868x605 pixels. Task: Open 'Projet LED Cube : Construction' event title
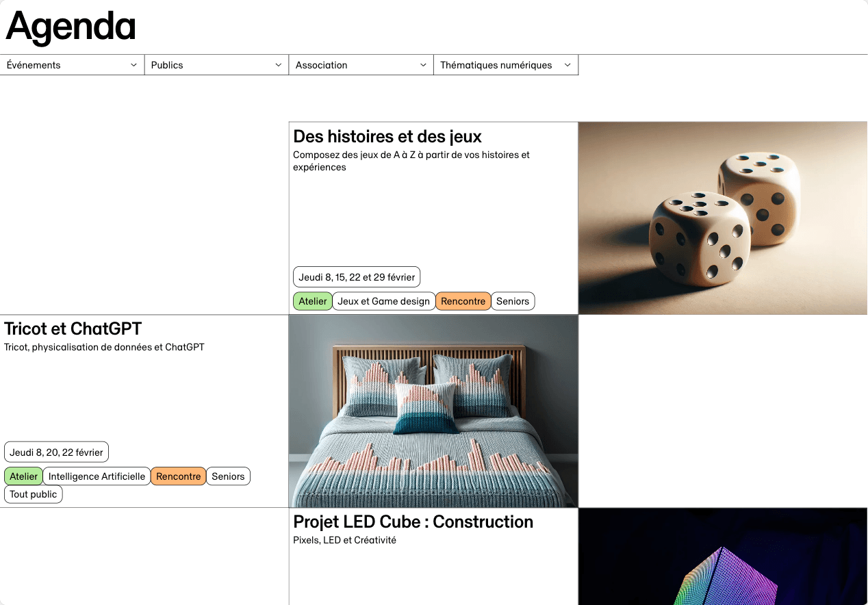413,522
